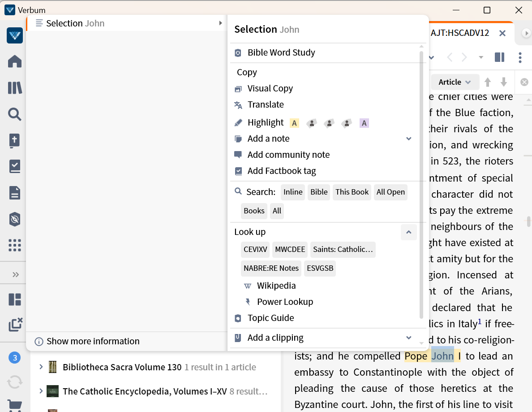The image size is (532, 412).
Task: Choose Translate
Action: [266, 104]
